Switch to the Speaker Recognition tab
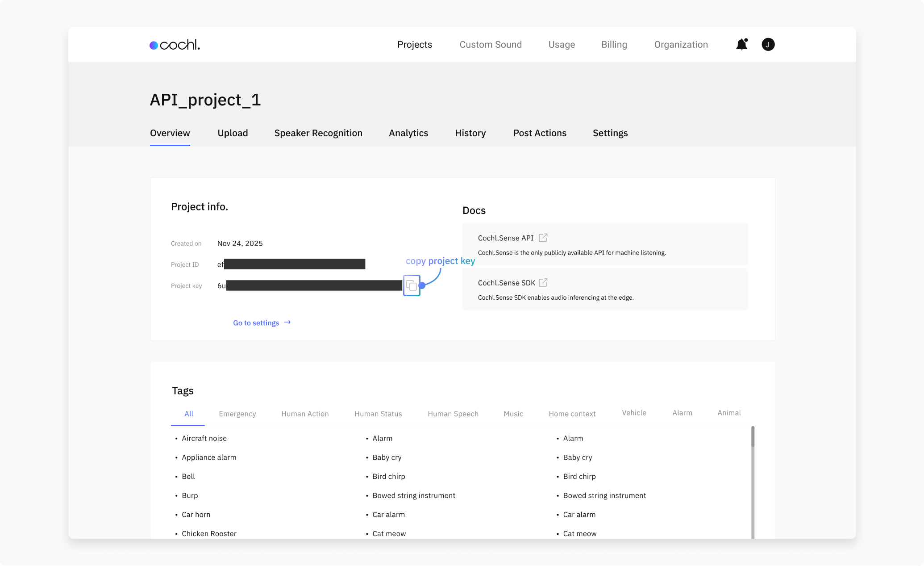Viewport: 924px width, 566px height. [318, 133]
